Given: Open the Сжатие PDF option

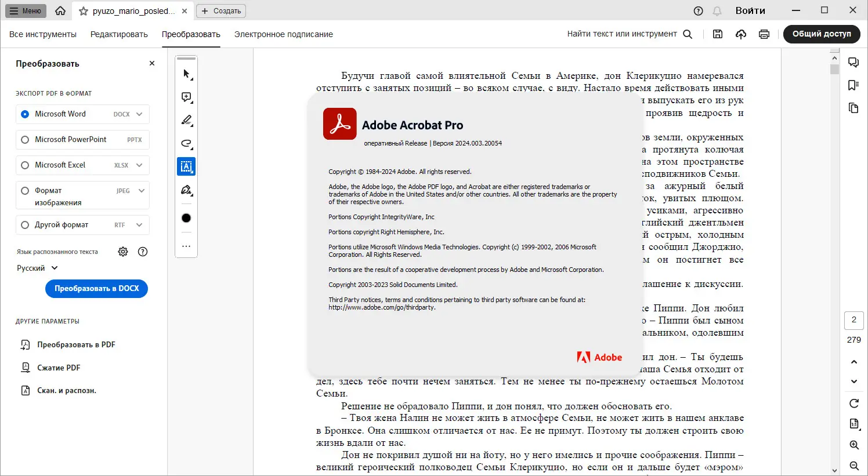Looking at the screenshot, I should click(51, 368).
